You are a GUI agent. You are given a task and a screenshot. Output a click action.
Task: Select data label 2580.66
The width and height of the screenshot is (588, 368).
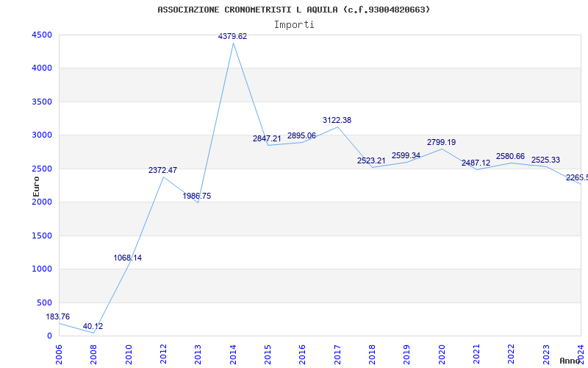[510, 156]
